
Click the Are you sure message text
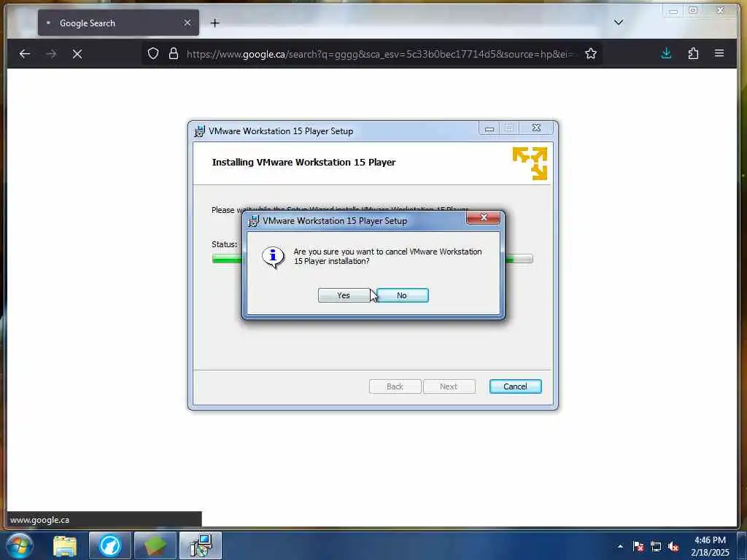(387, 256)
